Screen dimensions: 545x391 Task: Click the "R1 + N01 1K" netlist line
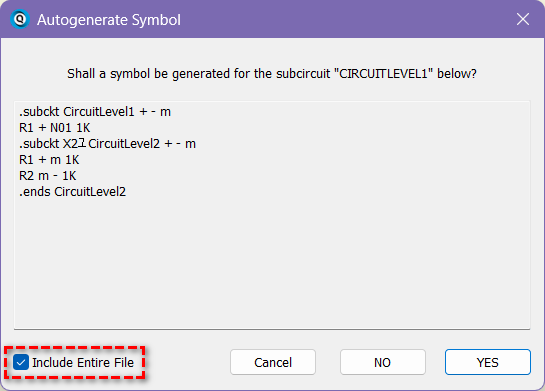tap(55, 128)
